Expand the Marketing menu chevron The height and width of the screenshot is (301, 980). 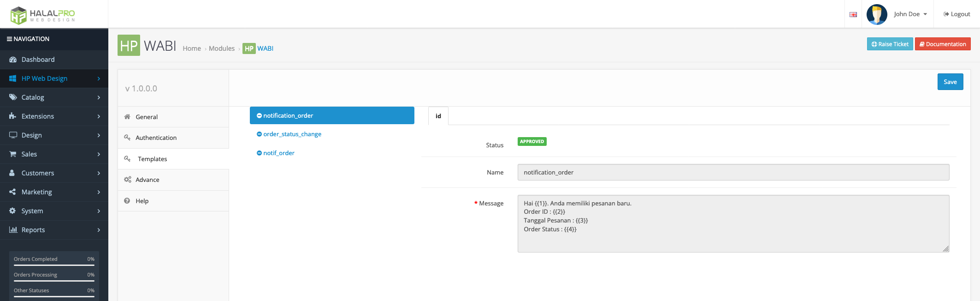click(99, 192)
